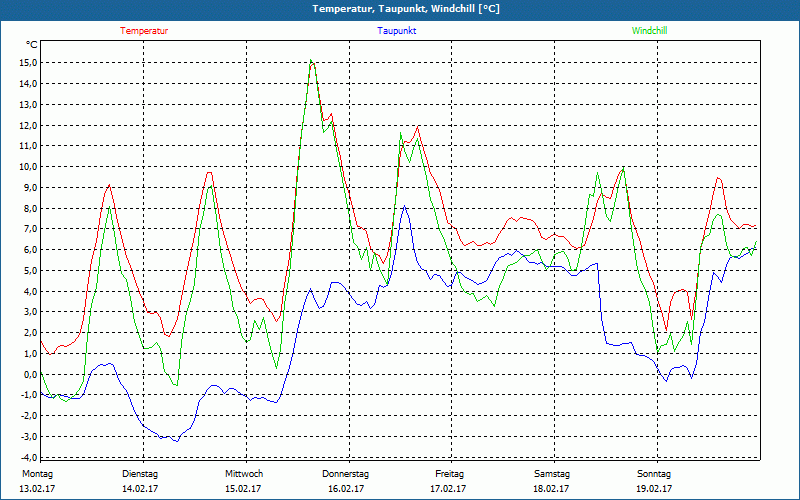This screenshot has width=800, height=500.
Task: Click the 15,0 y-axis value
Action: 29,63
